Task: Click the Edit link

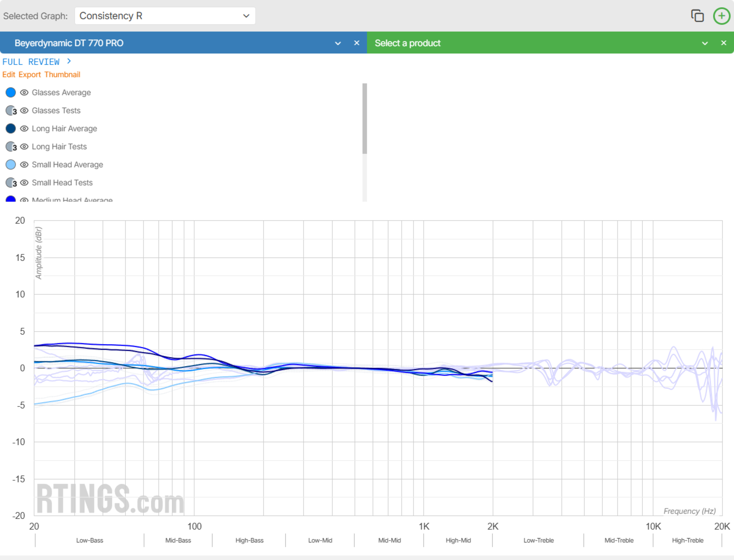Action: [9, 74]
